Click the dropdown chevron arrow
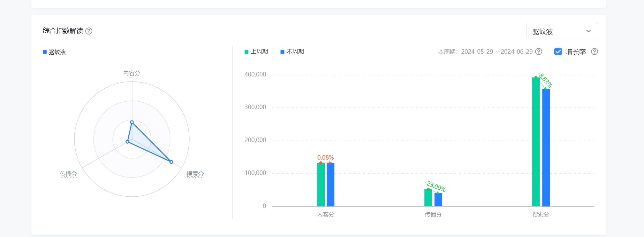Image resolution: width=644 pixels, height=237 pixels. pos(588,31)
